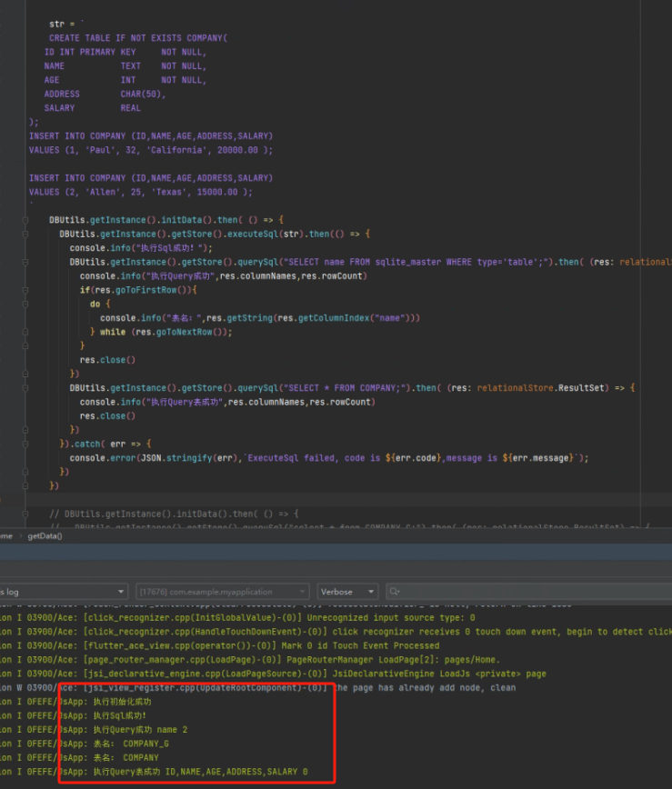
Task: Click log line 'the page has already add node'
Action: [257, 688]
